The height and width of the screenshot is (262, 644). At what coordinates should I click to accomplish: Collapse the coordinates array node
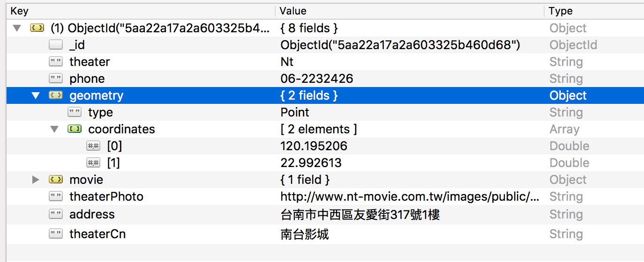click(x=54, y=129)
